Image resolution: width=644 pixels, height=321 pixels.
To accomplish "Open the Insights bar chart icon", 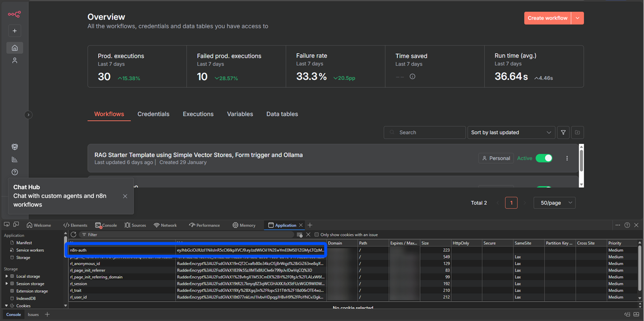I will point(15,160).
